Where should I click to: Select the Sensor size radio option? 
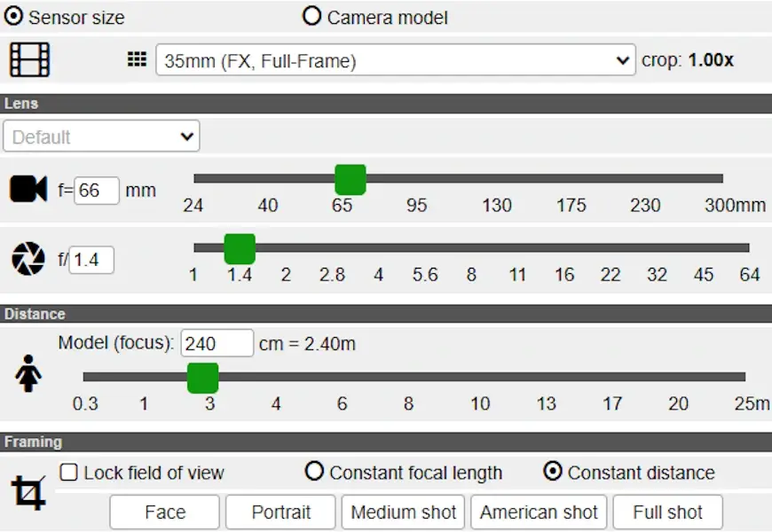[15, 17]
